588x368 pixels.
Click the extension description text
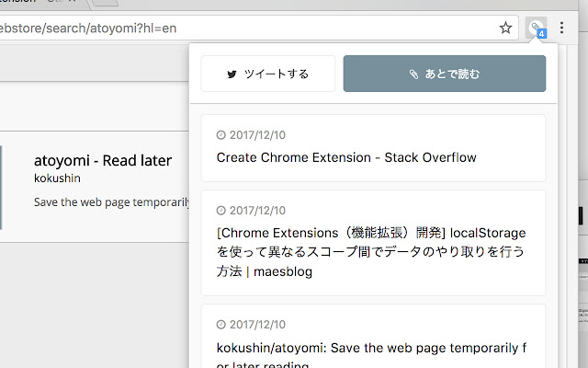pos(111,201)
